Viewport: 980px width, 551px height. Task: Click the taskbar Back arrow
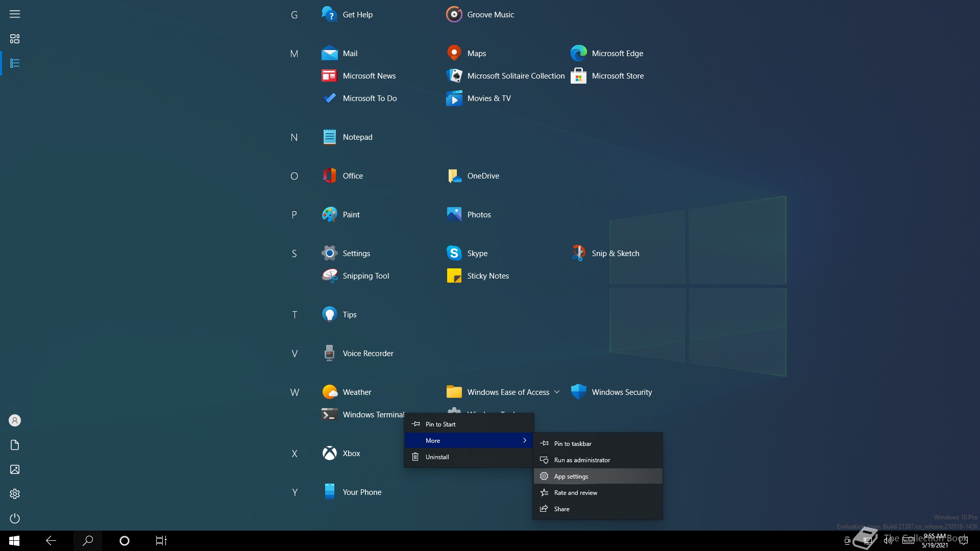pyautogui.click(x=51, y=541)
